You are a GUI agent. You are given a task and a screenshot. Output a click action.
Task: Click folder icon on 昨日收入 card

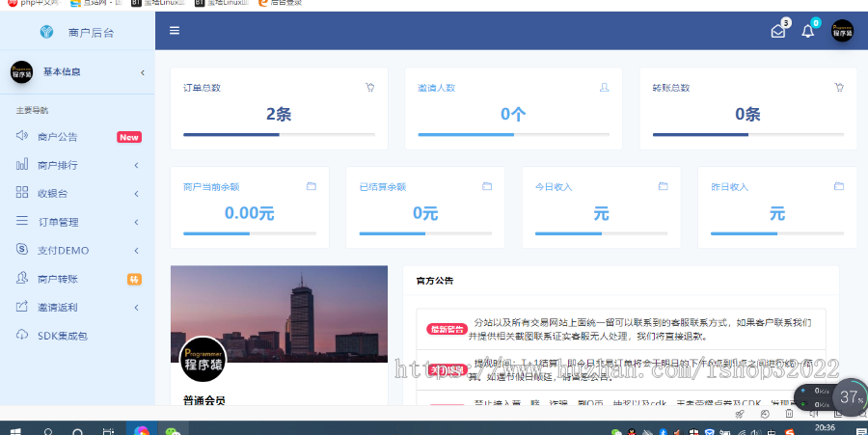pyautogui.click(x=839, y=186)
